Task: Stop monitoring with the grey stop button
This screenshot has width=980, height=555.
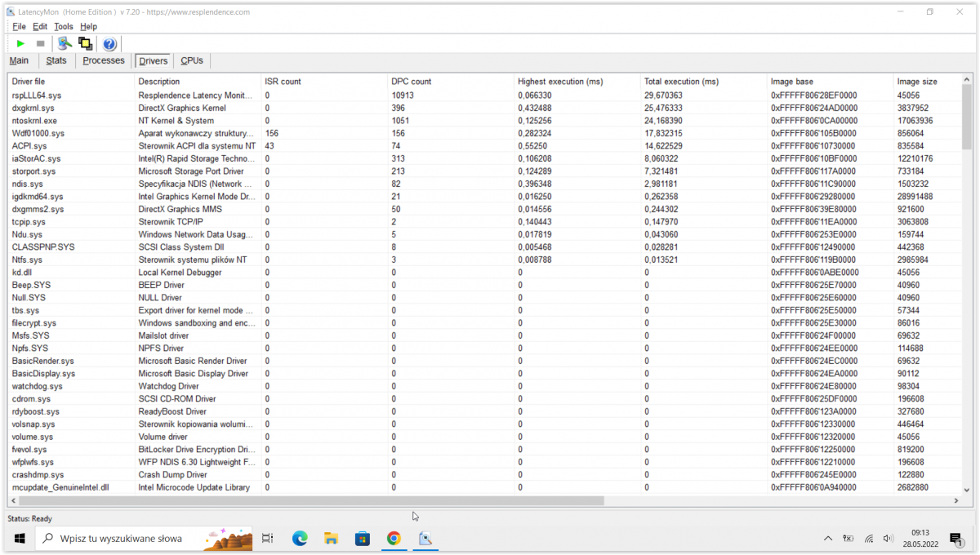Action: pyautogui.click(x=40, y=43)
